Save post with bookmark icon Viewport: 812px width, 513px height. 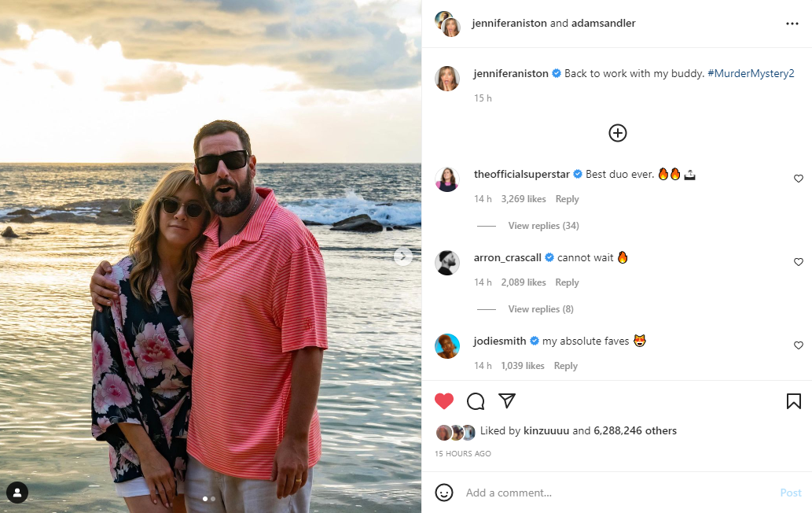point(793,401)
